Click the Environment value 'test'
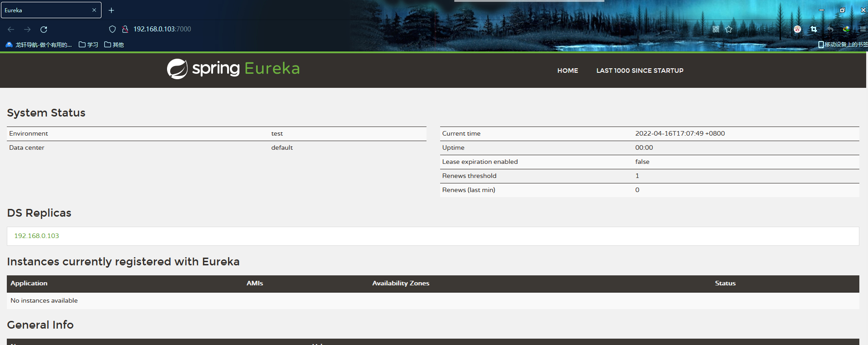The height and width of the screenshot is (345, 868). tap(277, 133)
